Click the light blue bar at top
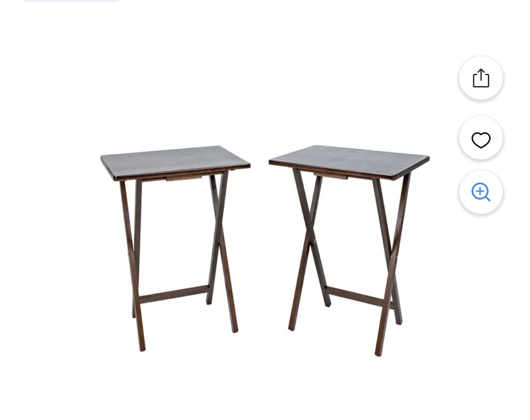Image resolution: width=530 pixels, height=420 pixels. point(71,0)
